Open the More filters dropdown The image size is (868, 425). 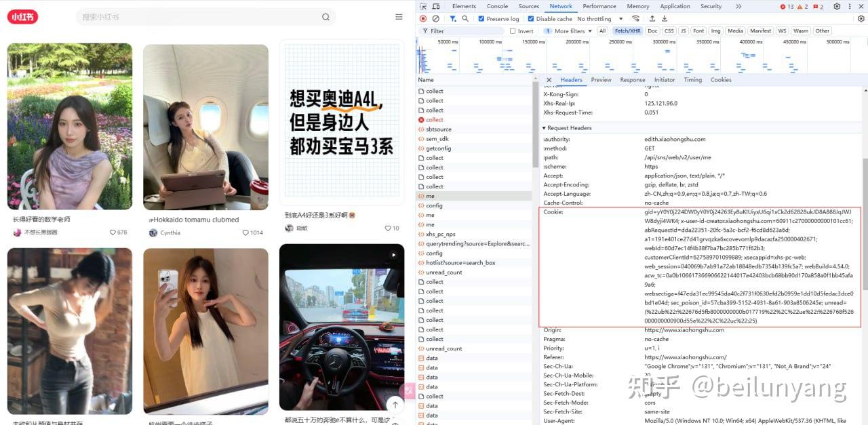(568, 31)
